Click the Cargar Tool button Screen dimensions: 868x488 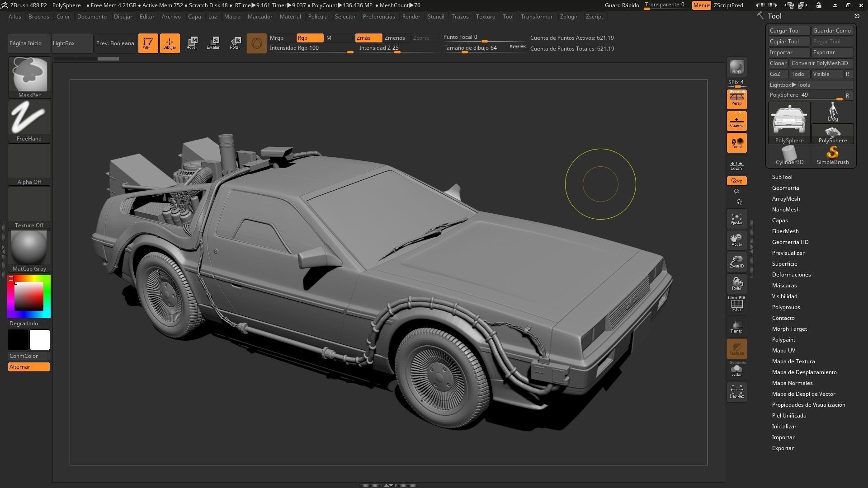tap(789, 31)
